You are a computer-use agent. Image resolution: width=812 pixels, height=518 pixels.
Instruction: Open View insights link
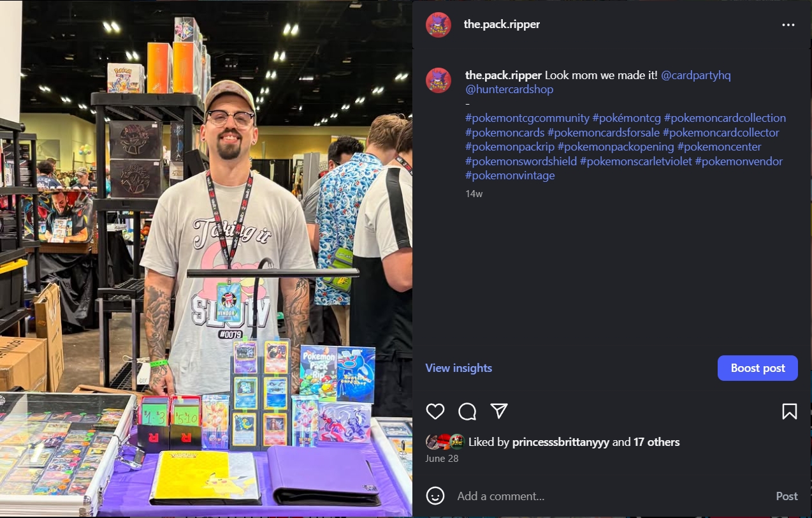pyautogui.click(x=459, y=368)
